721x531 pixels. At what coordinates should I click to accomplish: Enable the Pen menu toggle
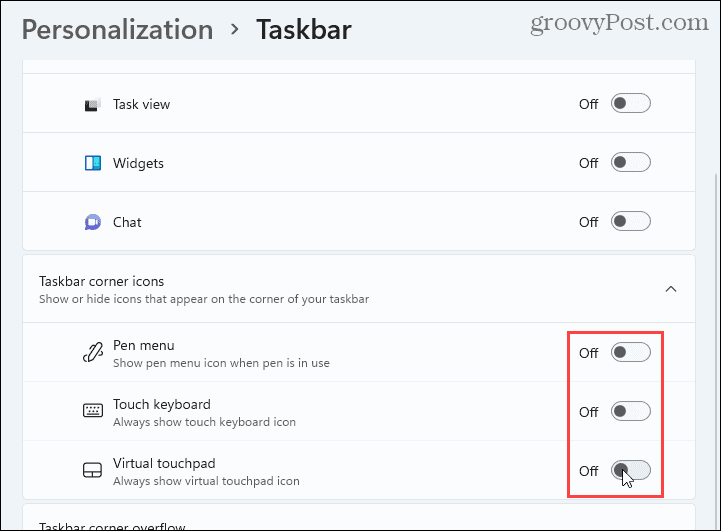(630, 352)
